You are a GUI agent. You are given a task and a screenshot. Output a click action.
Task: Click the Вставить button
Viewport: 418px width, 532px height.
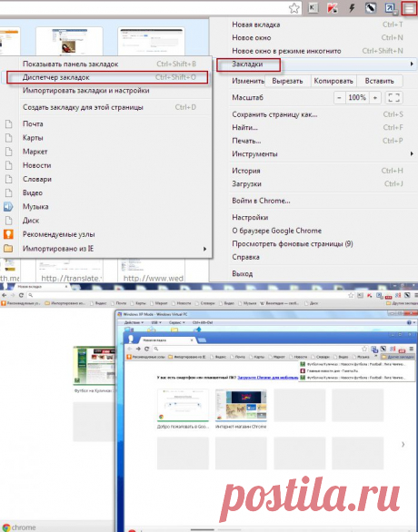pos(379,81)
